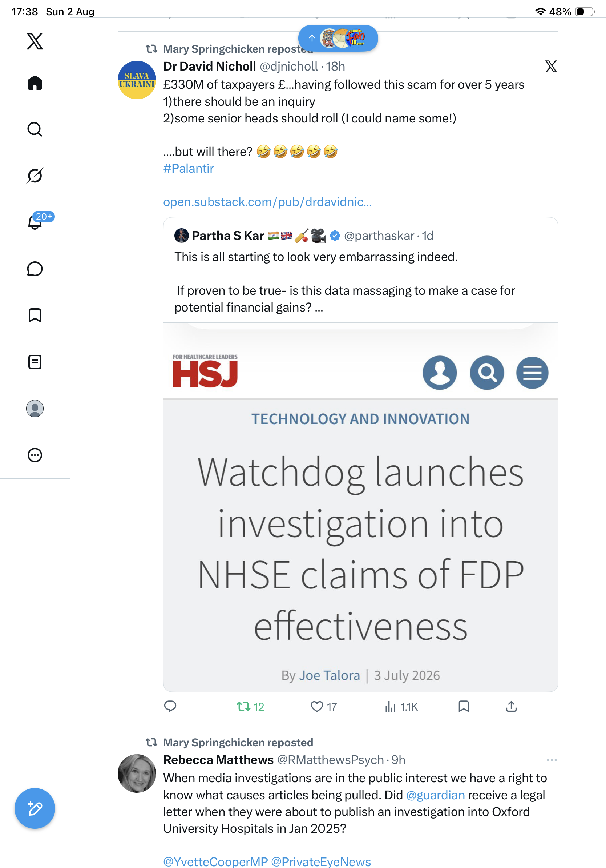Toggle bookmark on Dr David Nicholl's post
The image size is (606, 868).
pos(464,706)
